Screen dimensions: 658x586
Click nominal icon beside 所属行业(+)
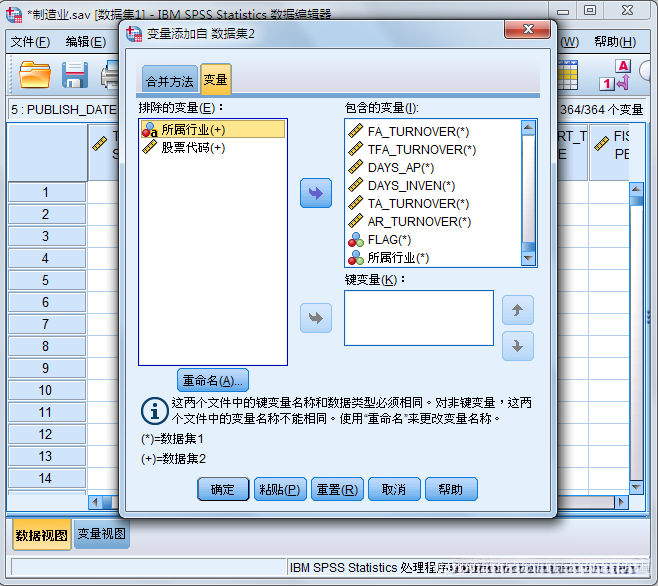coord(149,130)
